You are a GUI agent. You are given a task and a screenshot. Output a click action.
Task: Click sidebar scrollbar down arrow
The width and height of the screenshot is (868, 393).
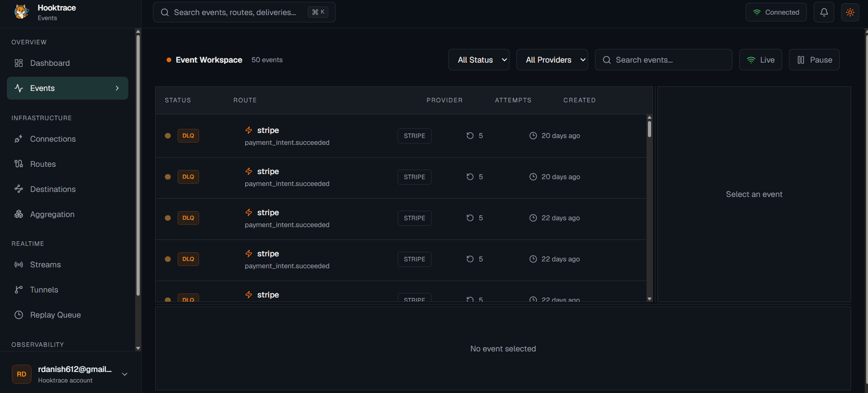click(x=138, y=348)
